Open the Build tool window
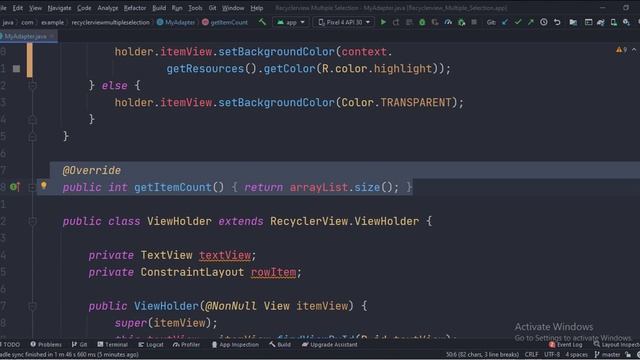Screen dimensions: 640x360 (280, 344)
